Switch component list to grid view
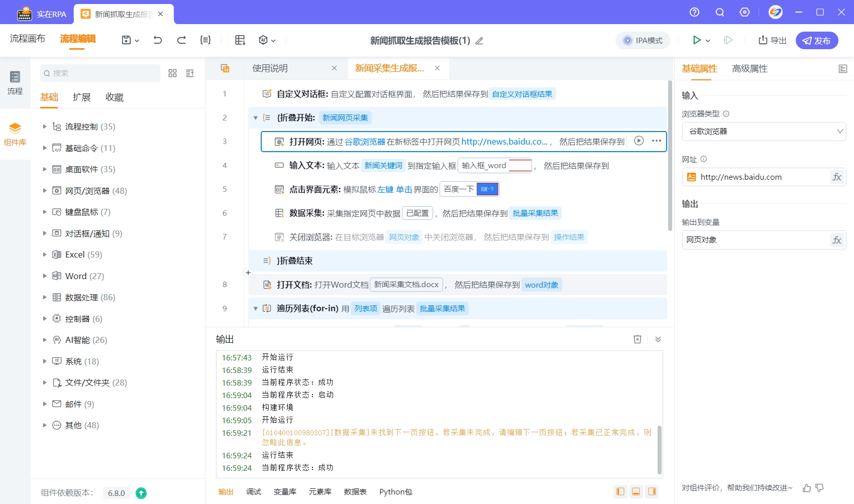This screenshot has height=504, width=854. pyautogui.click(x=172, y=73)
